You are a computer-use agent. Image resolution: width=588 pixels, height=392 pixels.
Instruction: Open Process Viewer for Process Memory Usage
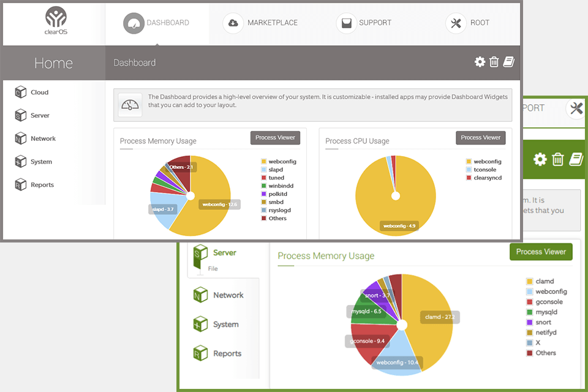tap(275, 138)
